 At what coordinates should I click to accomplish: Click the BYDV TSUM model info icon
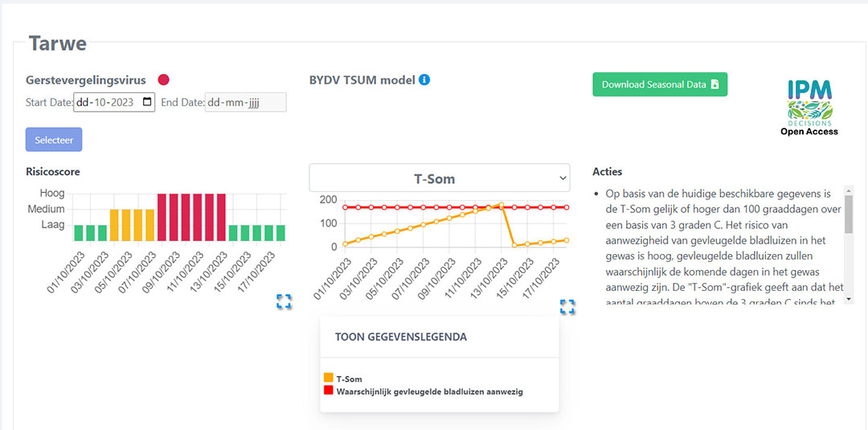point(424,80)
